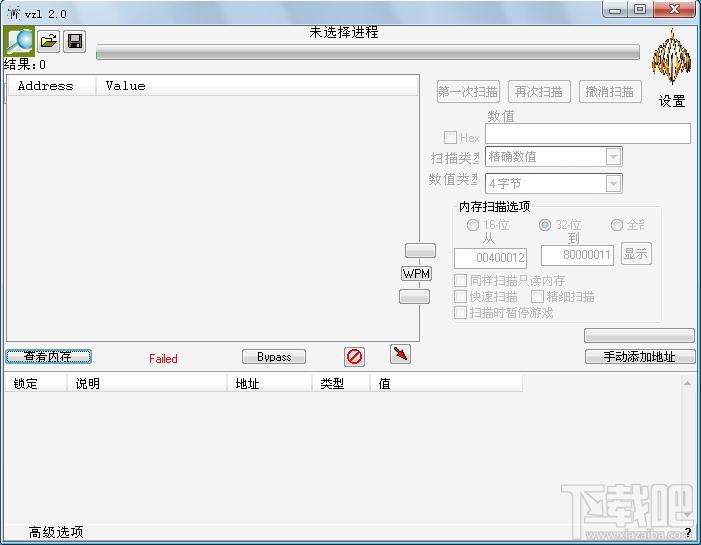Viewport: 701px width, 545px height.
Task: Click the Address column header
Action: tap(51, 86)
